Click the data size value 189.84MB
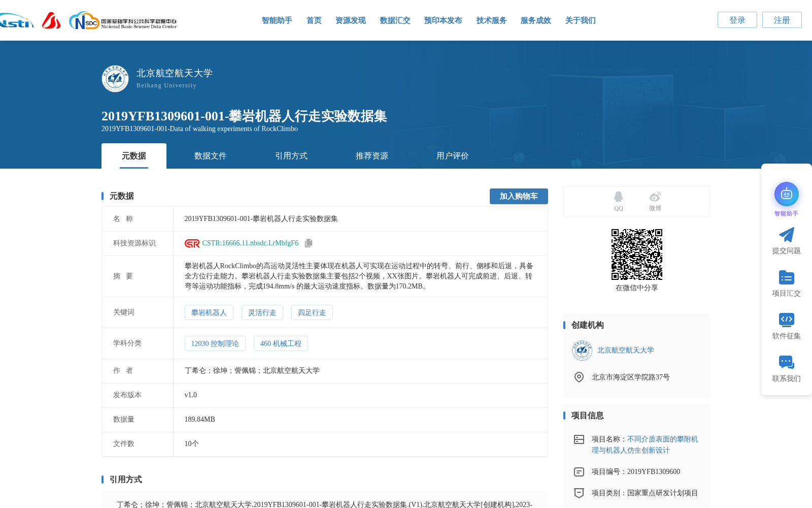 click(x=200, y=420)
